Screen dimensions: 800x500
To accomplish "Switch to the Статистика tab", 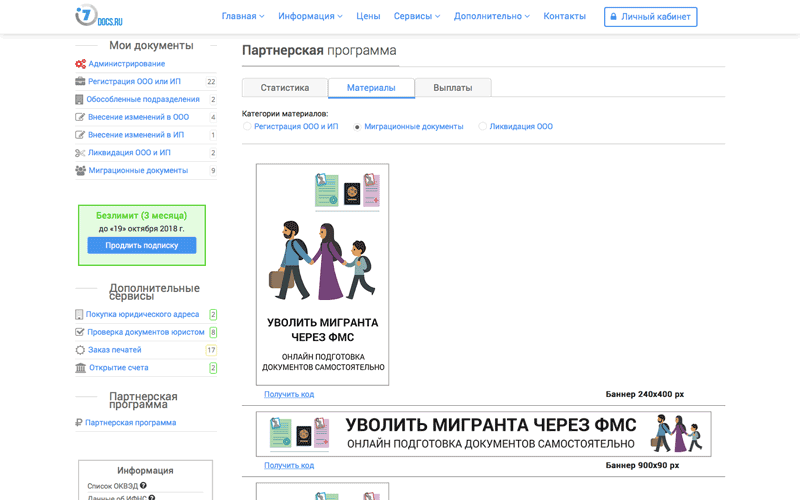I will click(285, 88).
